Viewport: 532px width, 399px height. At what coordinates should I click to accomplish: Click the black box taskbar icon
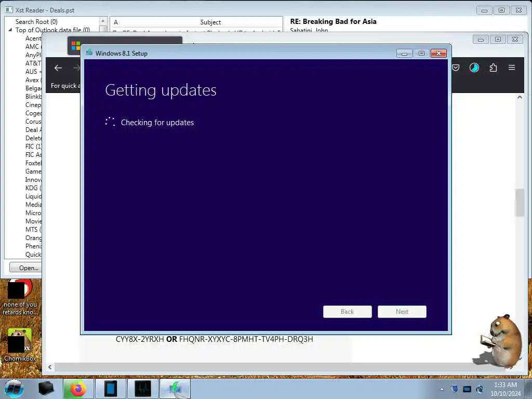pos(46,389)
